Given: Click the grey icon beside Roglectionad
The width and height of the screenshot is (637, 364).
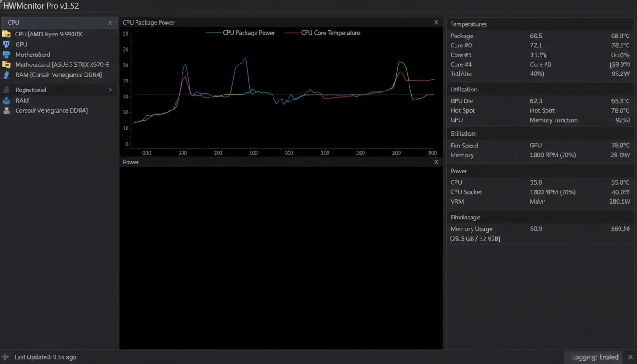Looking at the screenshot, I should click(6, 90).
